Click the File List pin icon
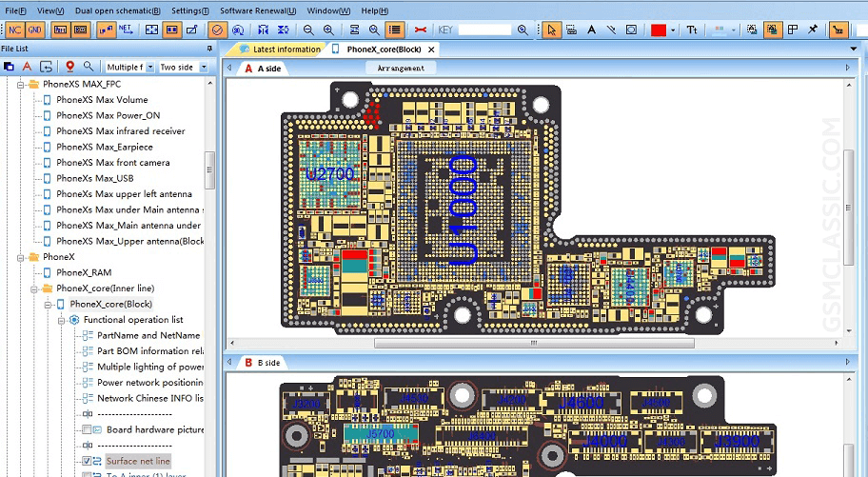 [209, 49]
